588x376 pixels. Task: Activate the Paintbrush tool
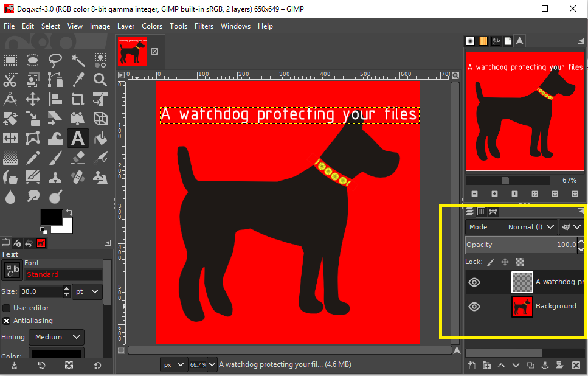(x=55, y=157)
